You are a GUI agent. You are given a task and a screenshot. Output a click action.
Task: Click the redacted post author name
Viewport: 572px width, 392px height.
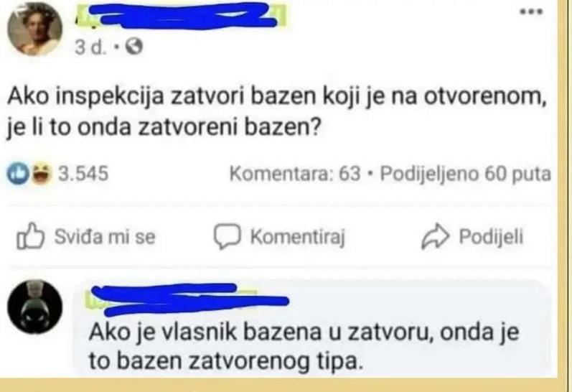181,15
